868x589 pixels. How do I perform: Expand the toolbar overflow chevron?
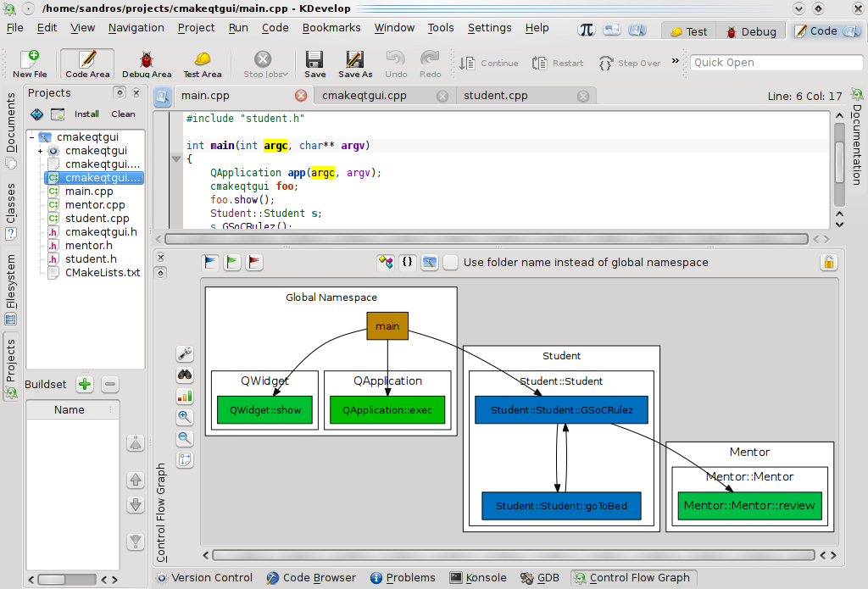(x=676, y=61)
